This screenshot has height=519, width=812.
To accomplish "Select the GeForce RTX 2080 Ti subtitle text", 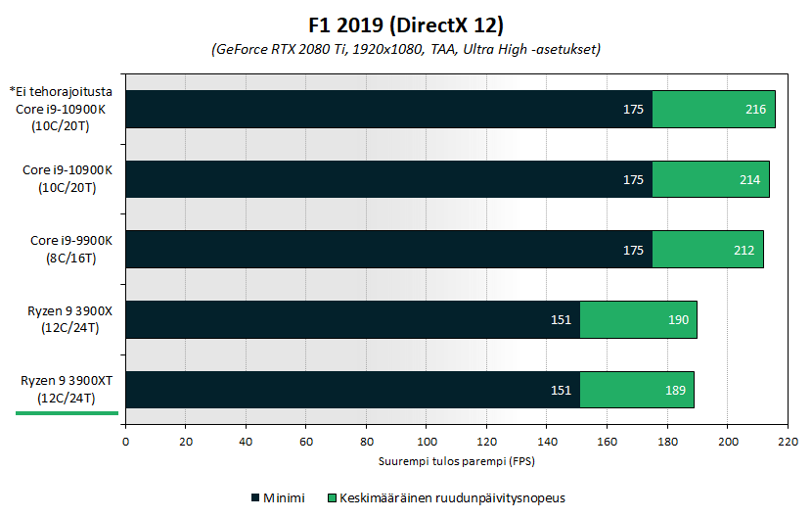I will (406, 49).
